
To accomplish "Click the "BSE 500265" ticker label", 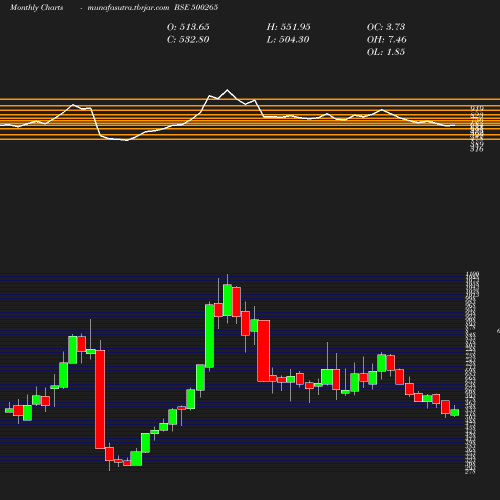I will [196, 7].
